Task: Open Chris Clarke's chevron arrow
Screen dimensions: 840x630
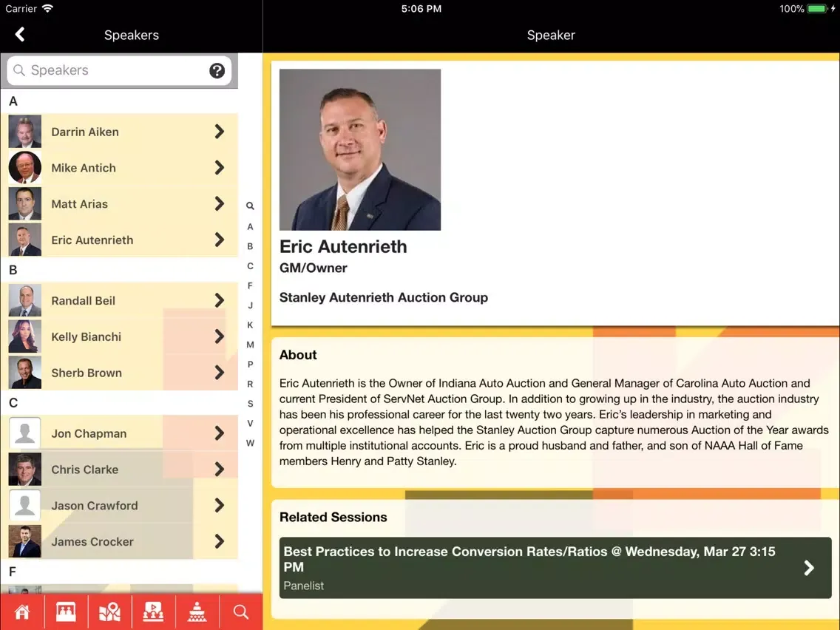Action: 219,470
